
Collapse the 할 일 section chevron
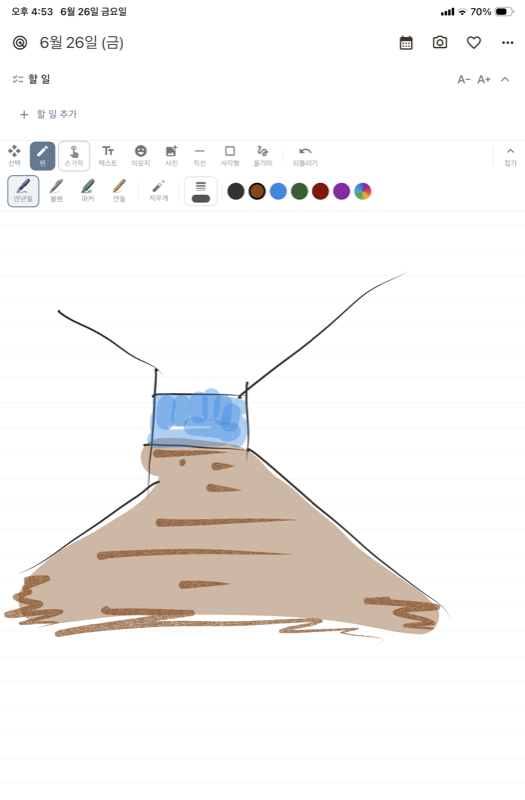click(x=505, y=79)
